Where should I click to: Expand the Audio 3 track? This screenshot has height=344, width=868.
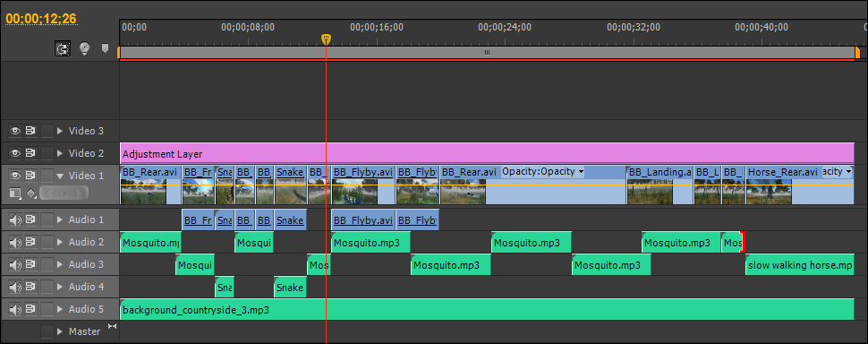pos(60,264)
